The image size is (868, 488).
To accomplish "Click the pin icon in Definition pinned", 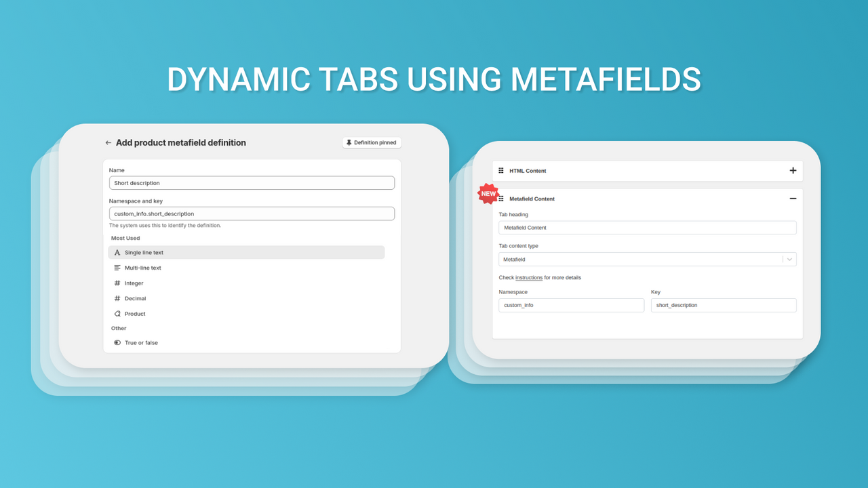I will coord(349,143).
